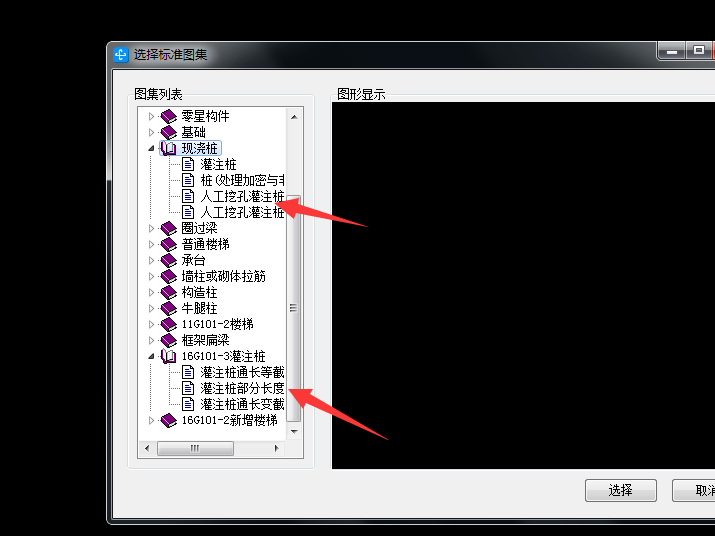Expand the 普通楼梯 tree node

(x=151, y=245)
